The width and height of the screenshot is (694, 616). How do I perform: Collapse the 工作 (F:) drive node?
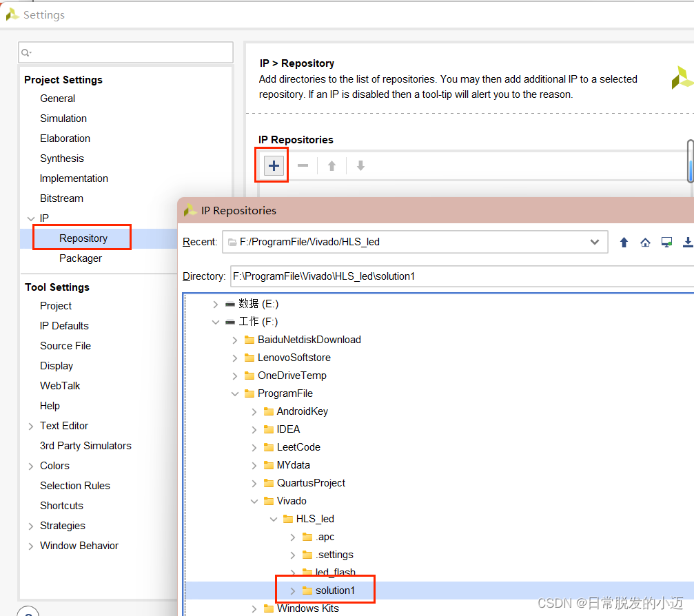pyautogui.click(x=215, y=322)
